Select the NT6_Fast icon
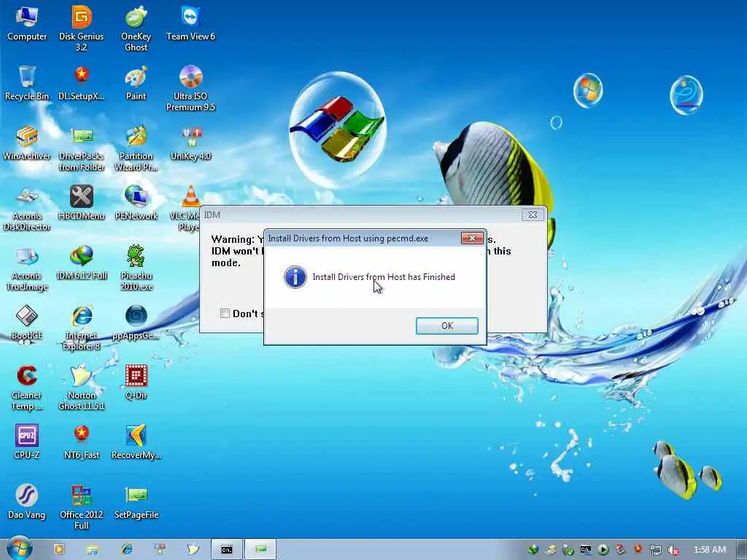 pos(82,442)
